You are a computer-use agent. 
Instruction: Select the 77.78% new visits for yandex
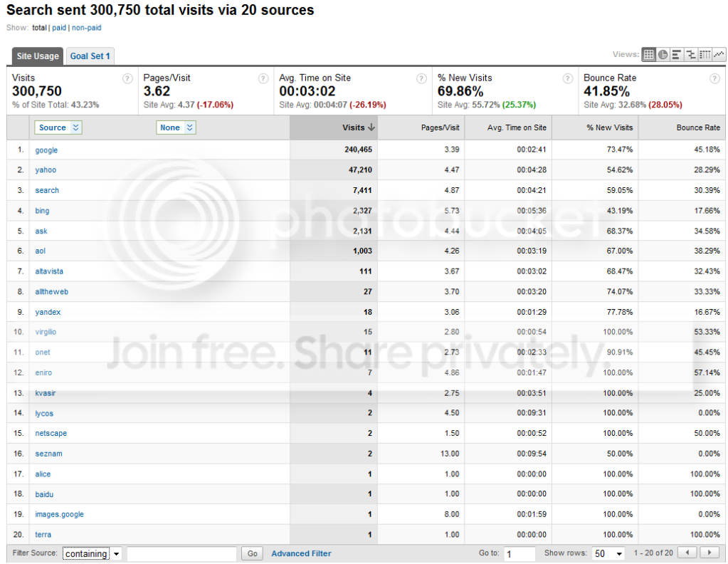pos(620,312)
